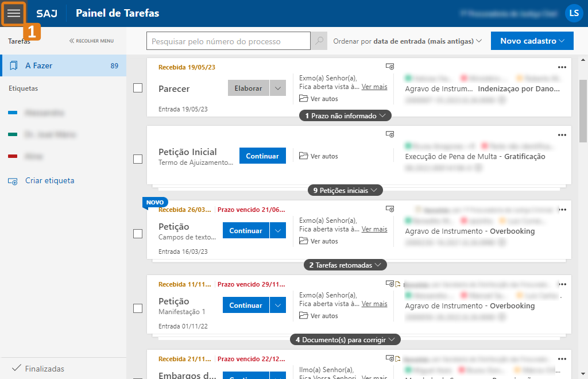Select the A Fazer task list
The image size is (588, 379).
click(x=63, y=66)
